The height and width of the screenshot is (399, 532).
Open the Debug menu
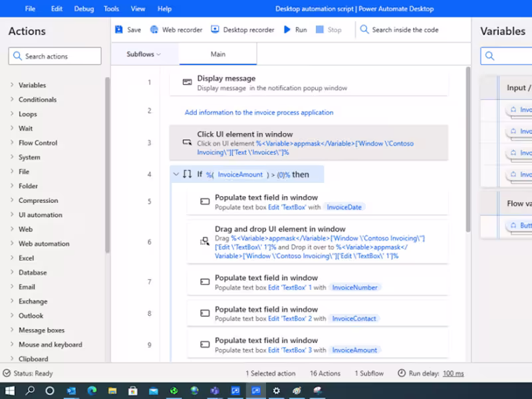coord(83,9)
